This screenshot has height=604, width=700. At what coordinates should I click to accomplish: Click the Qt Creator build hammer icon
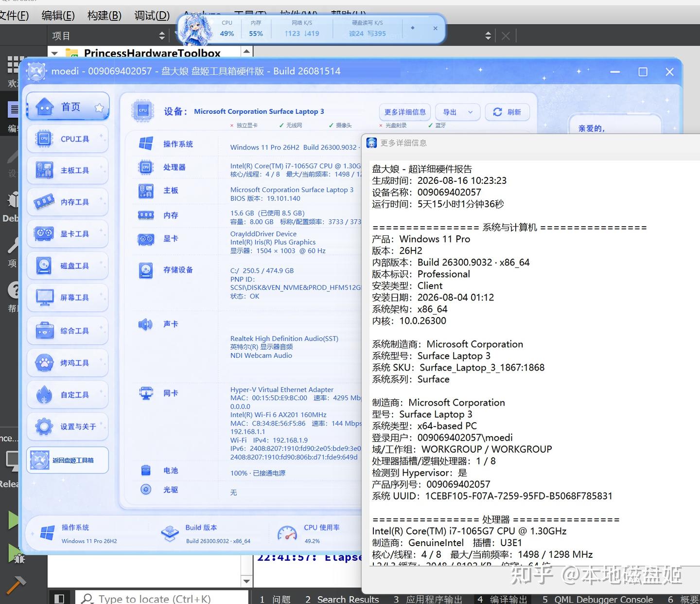pyautogui.click(x=16, y=585)
